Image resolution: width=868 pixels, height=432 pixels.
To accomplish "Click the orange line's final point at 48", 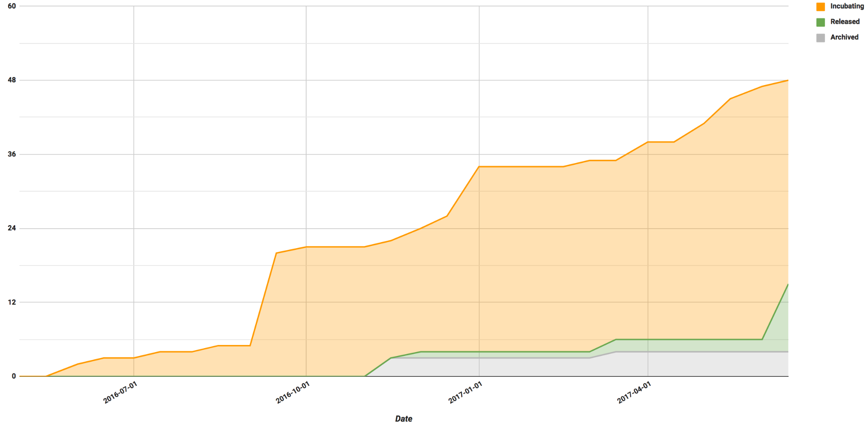I will pyautogui.click(x=787, y=80).
